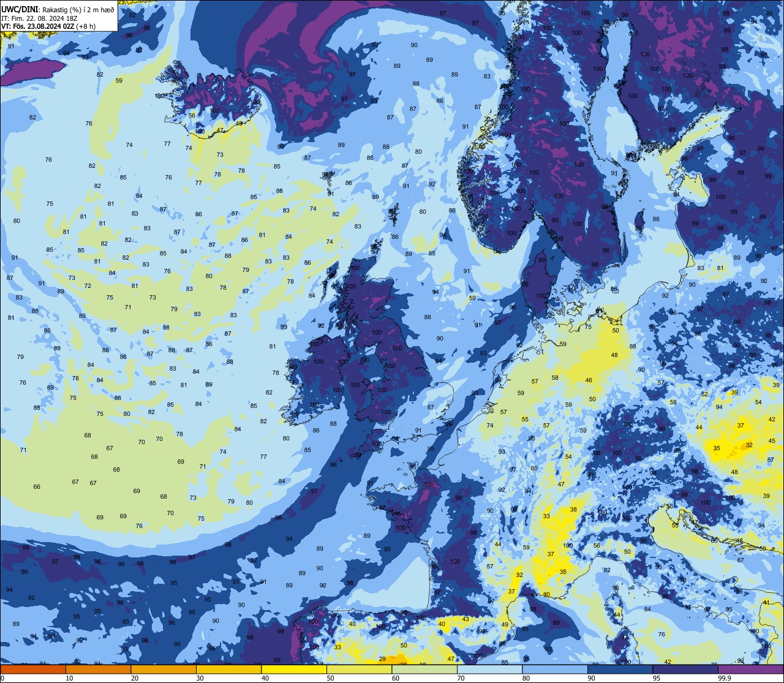Select the indigo 95–99.9% legend swatch
784x683 pixels.
(685, 669)
